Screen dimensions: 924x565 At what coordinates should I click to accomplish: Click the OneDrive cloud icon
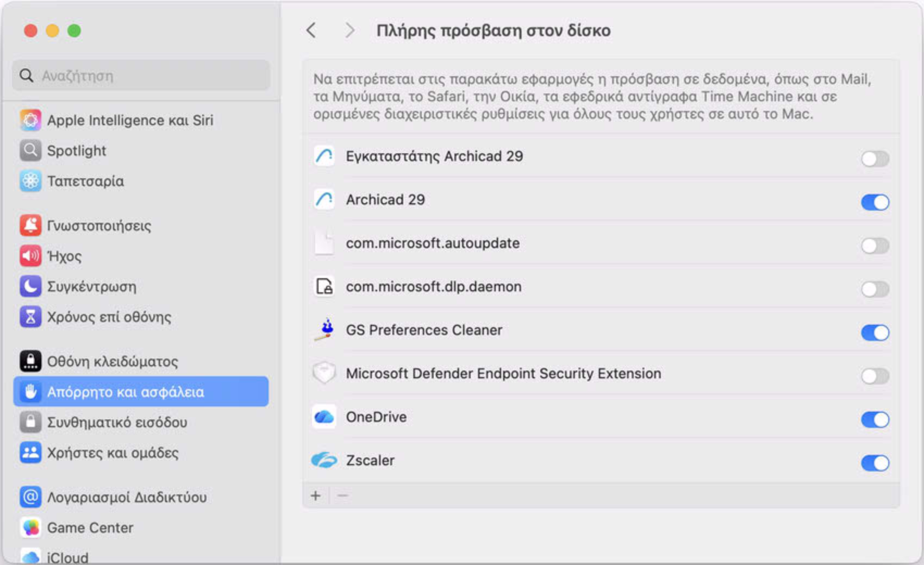[324, 417]
